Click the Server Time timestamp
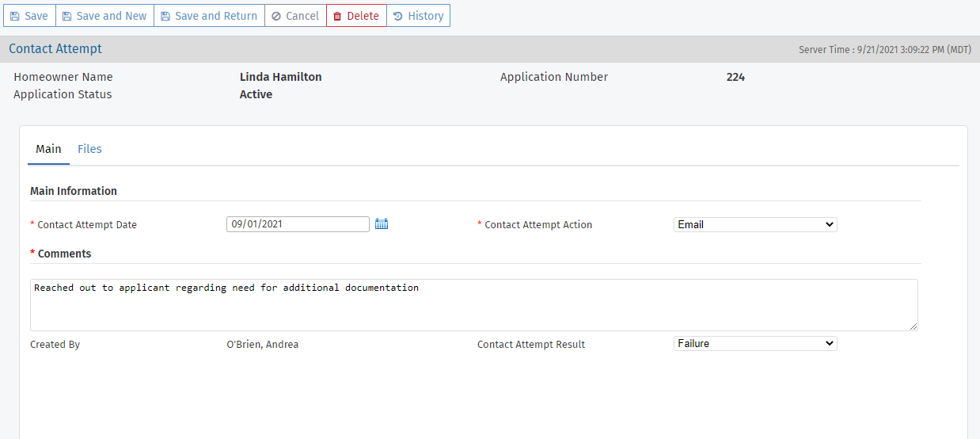 884,49
